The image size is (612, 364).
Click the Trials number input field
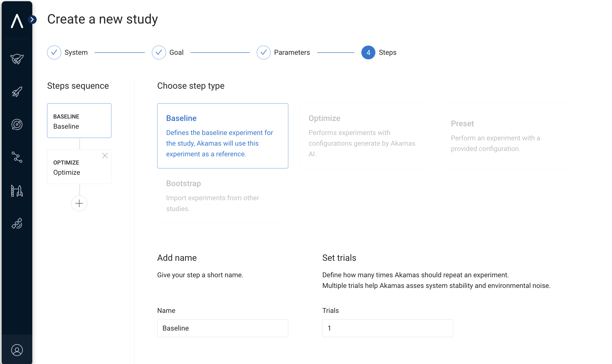tap(388, 328)
